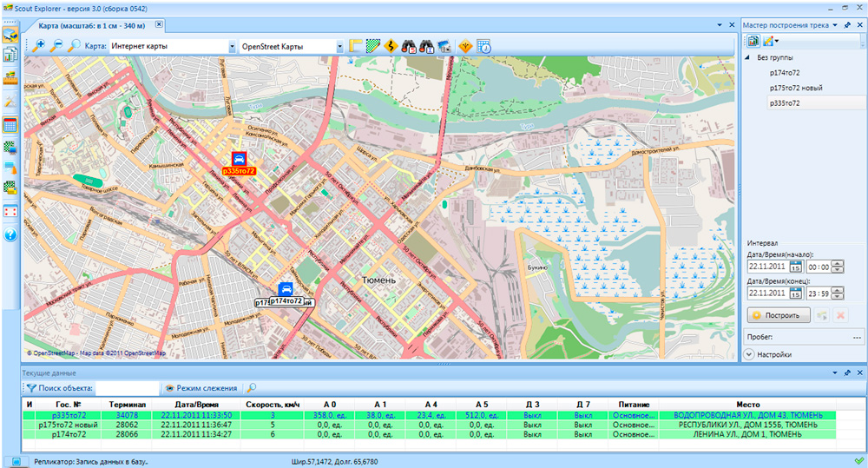868x468 pixels.
Task: Click the Поиск объекта filter button
Action: click(x=60, y=388)
